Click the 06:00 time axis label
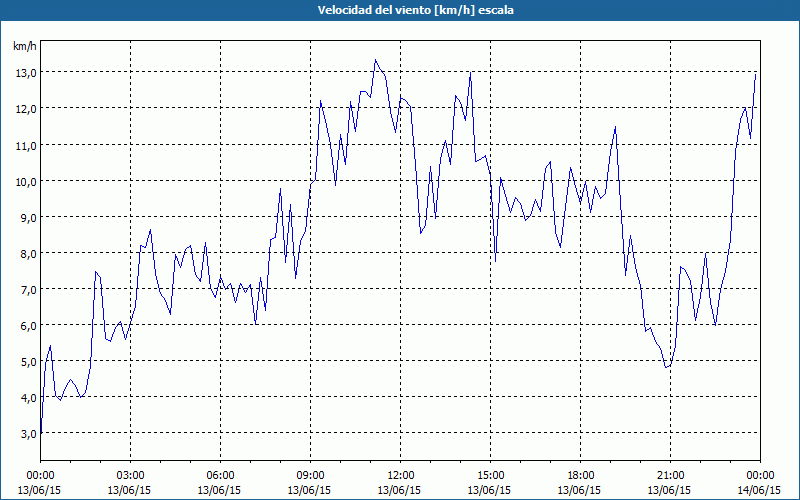Viewport: 800px width, 500px height. (220, 476)
